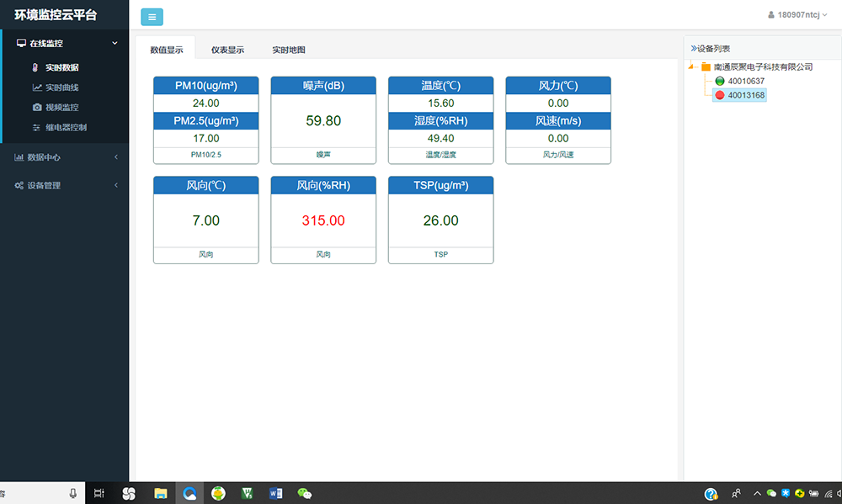Select device 40013168 in the device list
The height and width of the screenshot is (504, 842).
[x=746, y=96]
